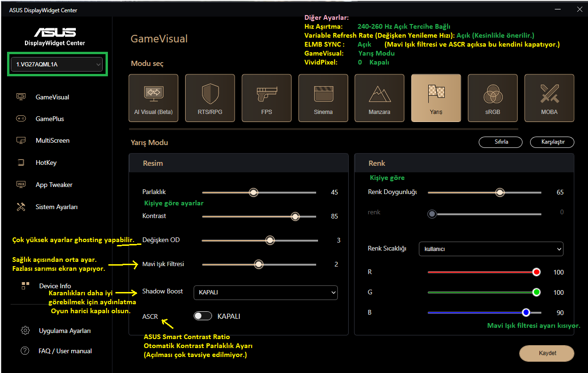Expand the Shadow Boost dropdown
This screenshot has height=373, width=588.
(265, 292)
